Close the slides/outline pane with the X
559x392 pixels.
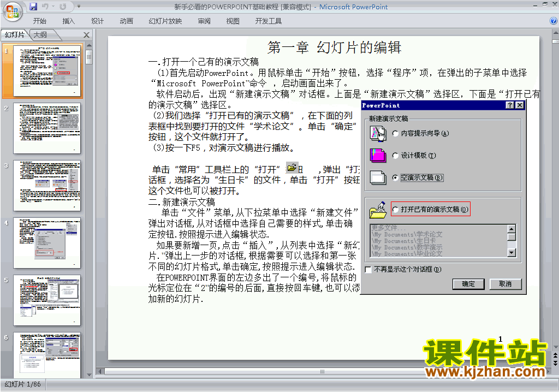pos(86,34)
